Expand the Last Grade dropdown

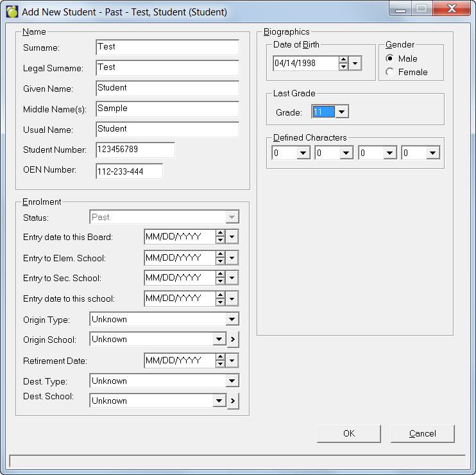click(x=342, y=112)
